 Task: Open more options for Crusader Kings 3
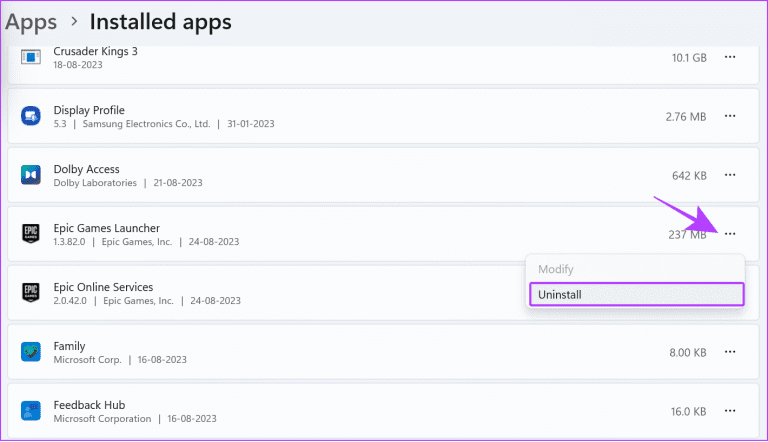click(730, 58)
